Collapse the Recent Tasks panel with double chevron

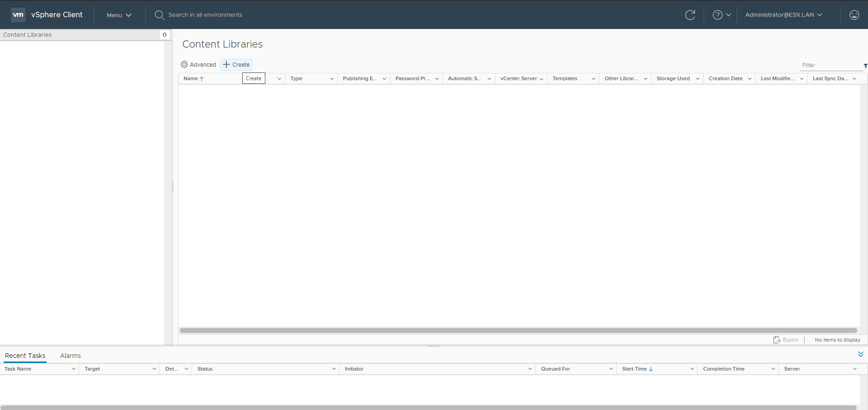click(860, 354)
